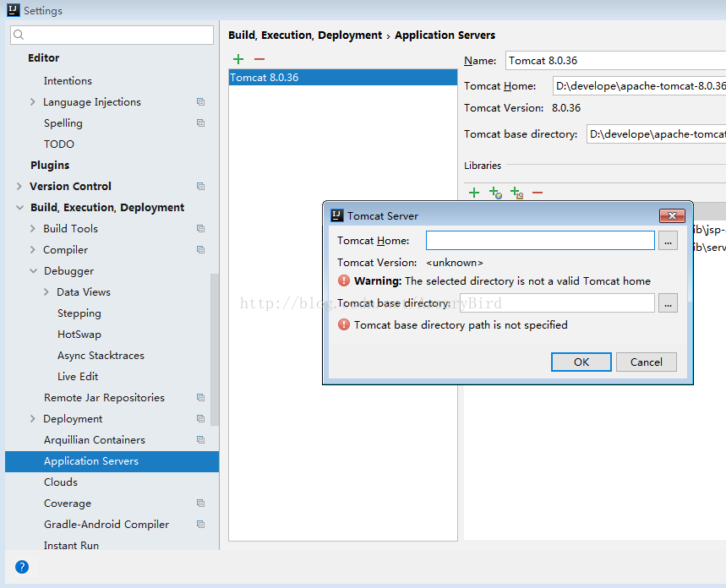726x588 pixels.
Task: Cancel the Tomcat Server dialog
Action: 647,362
